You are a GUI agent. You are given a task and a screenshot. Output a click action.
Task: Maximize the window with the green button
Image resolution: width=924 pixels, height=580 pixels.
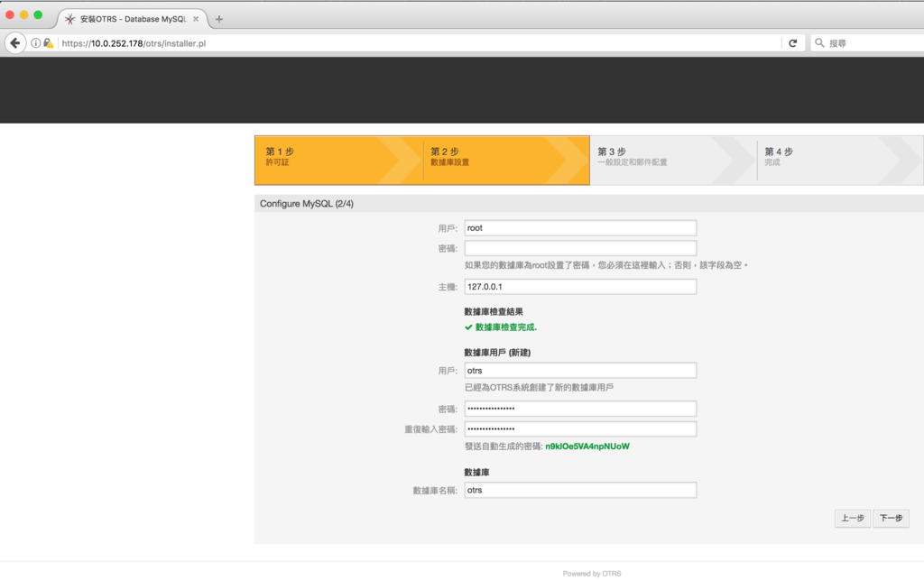[38, 14]
